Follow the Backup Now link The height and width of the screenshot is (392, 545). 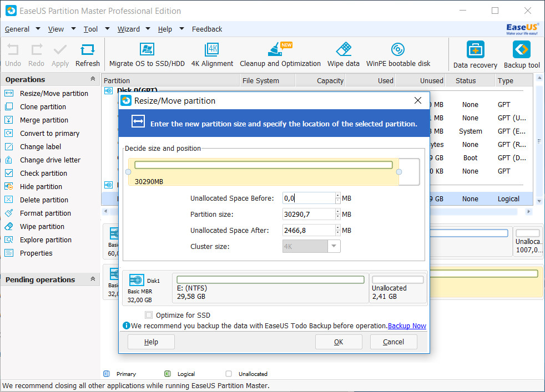[407, 325]
